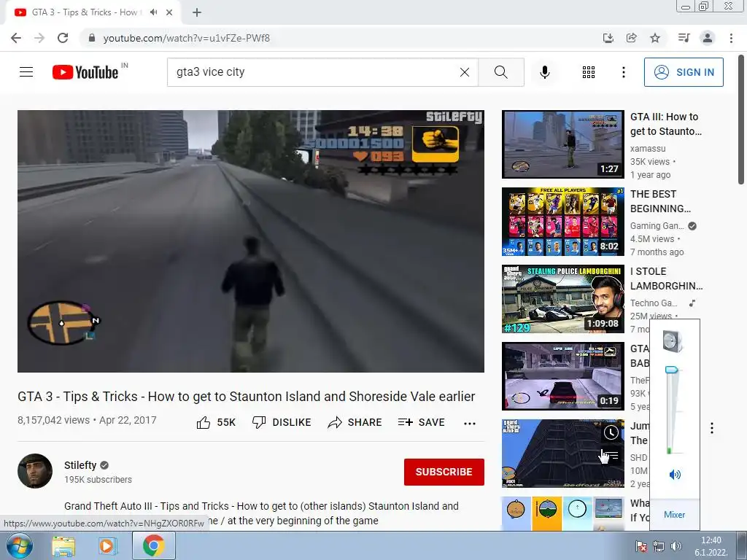Go back using browser back arrow
Image resolution: width=747 pixels, height=560 pixels.
(16, 38)
